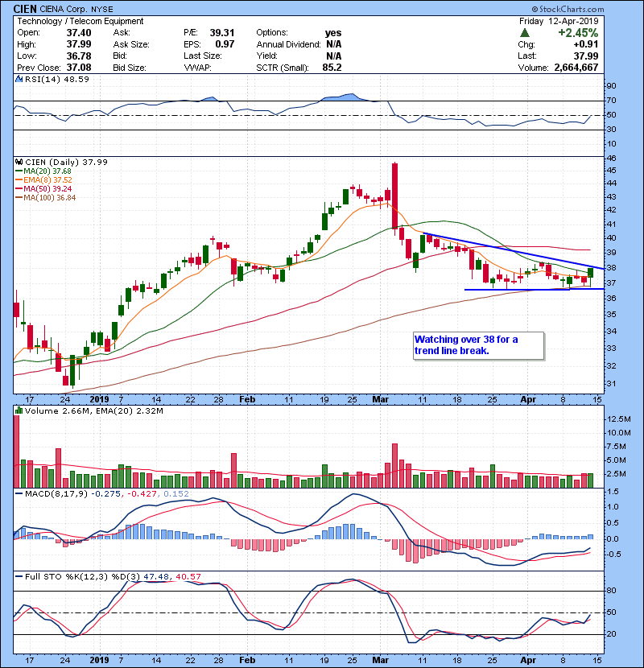Click the Feb label on price chart axis

click(247, 400)
